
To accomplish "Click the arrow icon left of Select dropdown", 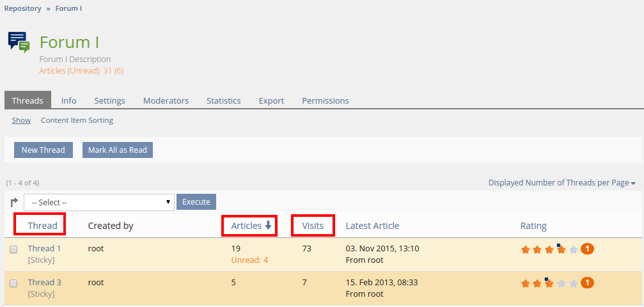I will pos(14,202).
